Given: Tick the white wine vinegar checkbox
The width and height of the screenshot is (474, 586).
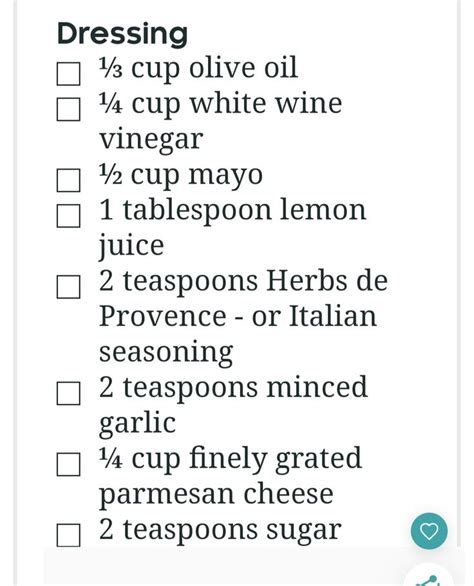Looking at the screenshot, I should coord(68,110).
